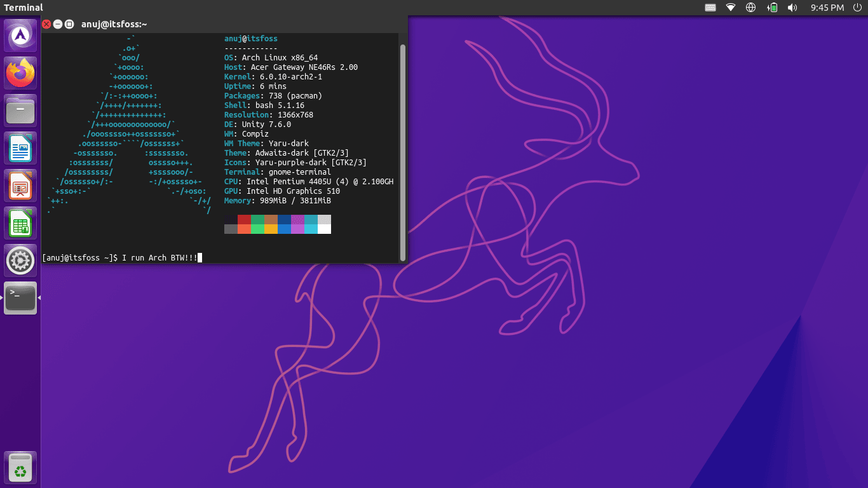Click the 'Resolution: 1366x768' line
This screenshot has width=868, height=488.
coord(269,115)
